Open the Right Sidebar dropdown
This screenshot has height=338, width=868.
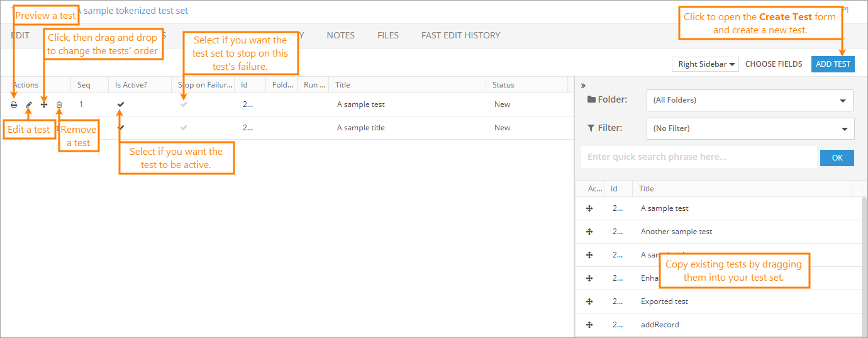click(704, 64)
